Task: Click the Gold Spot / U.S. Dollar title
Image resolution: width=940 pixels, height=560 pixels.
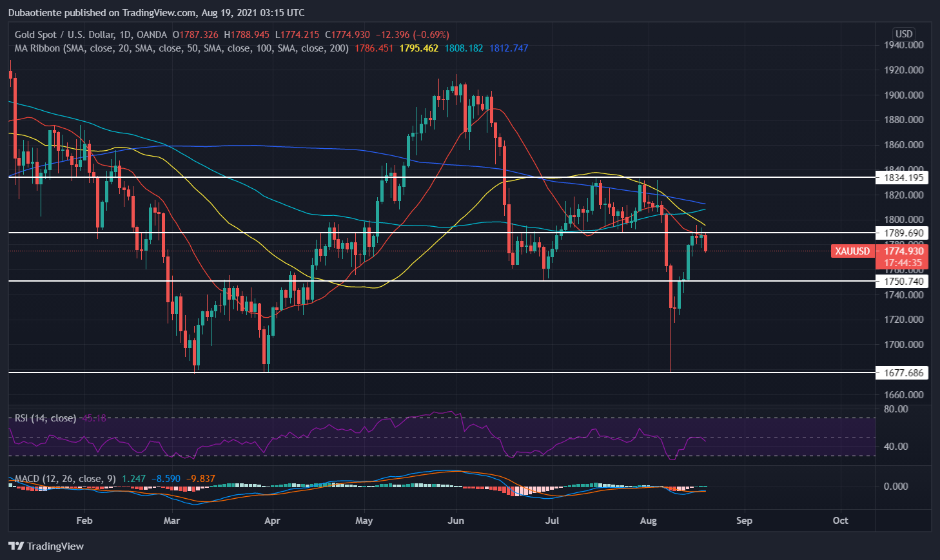Action: tap(64, 35)
